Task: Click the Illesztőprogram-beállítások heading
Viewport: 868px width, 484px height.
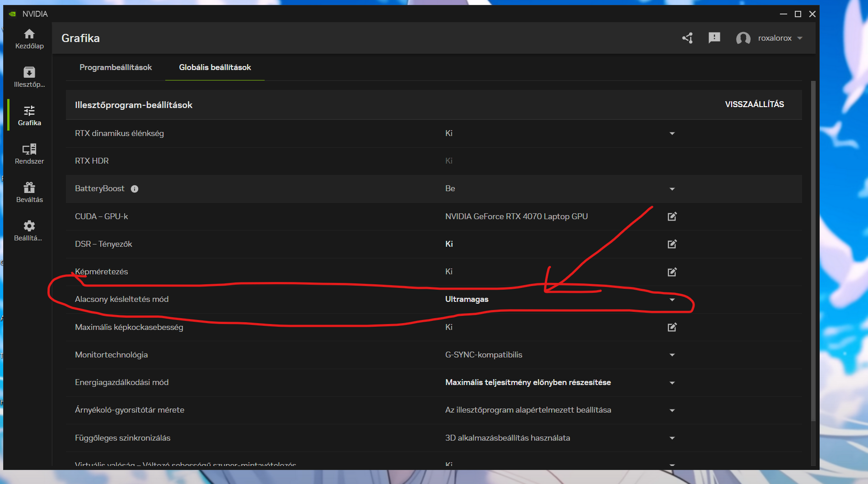Action: tap(134, 105)
